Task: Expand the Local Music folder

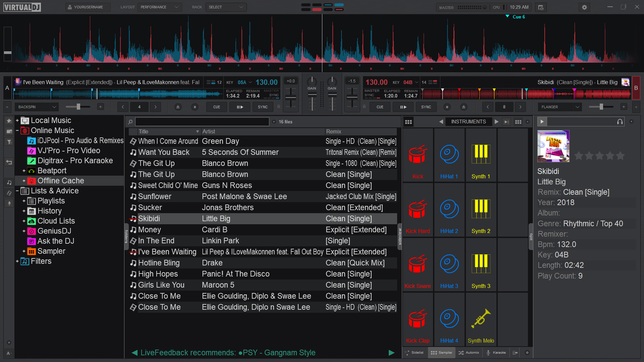Action: [x=17, y=120]
